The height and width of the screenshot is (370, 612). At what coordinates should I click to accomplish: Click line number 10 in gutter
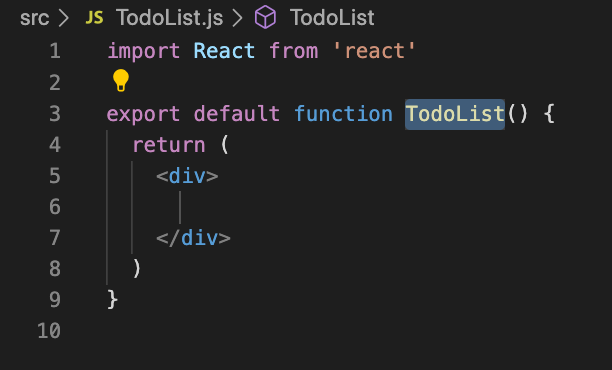[49, 331]
